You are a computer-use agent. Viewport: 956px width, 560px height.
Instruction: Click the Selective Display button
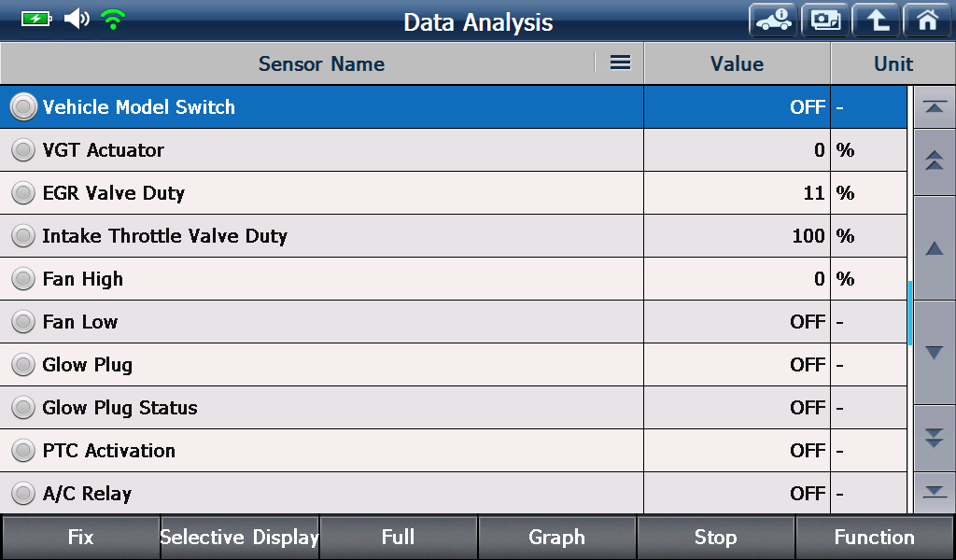point(240,537)
